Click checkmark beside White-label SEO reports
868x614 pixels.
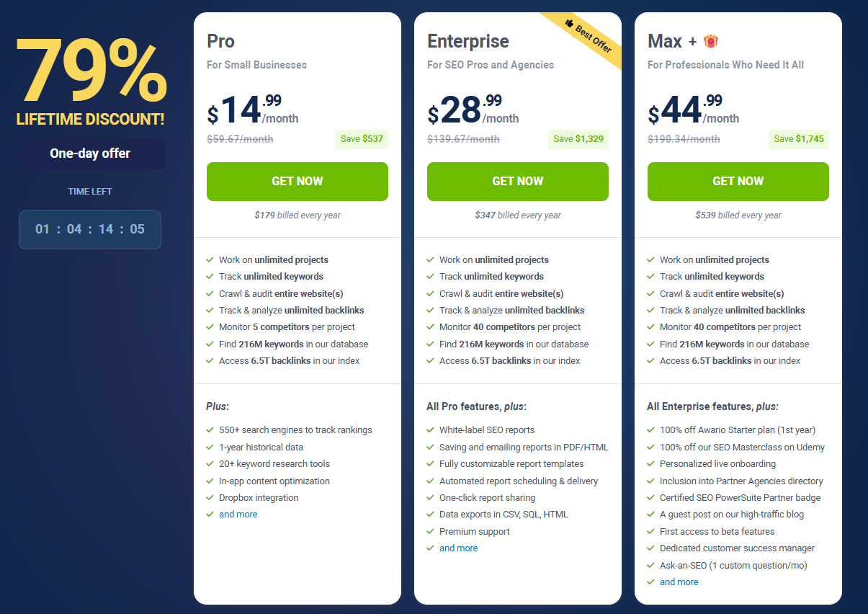(430, 430)
